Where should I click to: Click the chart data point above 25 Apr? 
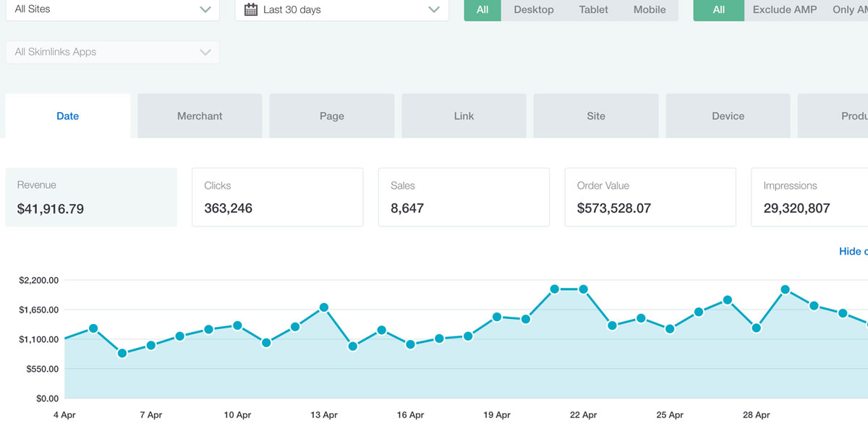[670, 328]
